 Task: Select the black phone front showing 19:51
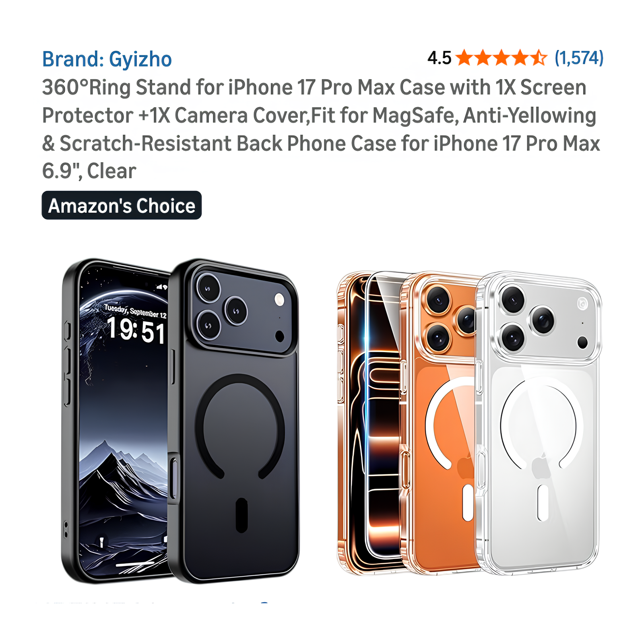pyautogui.click(x=117, y=421)
